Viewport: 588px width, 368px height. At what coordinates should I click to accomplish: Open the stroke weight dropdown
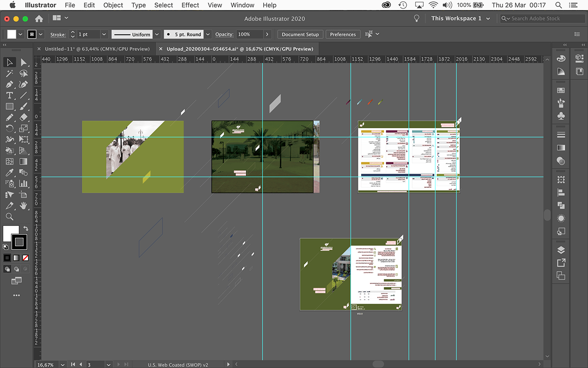click(x=104, y=34)
